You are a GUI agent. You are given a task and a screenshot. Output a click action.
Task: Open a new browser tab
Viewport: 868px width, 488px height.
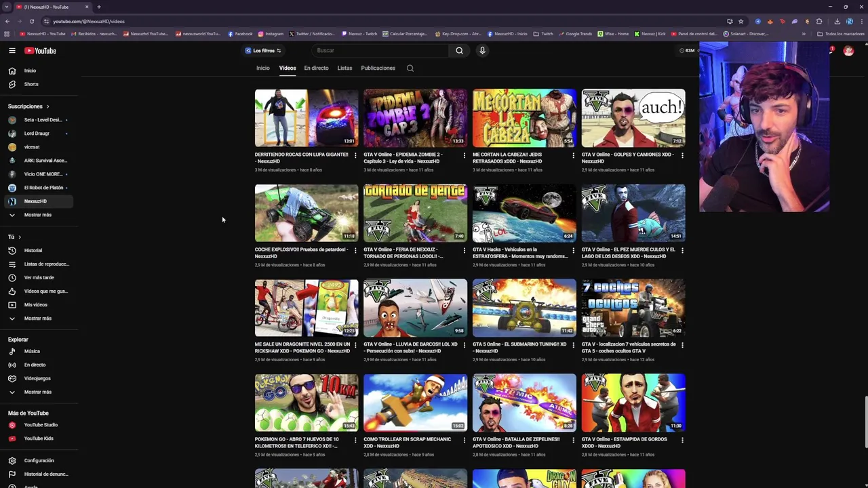[x=99, y=7]
